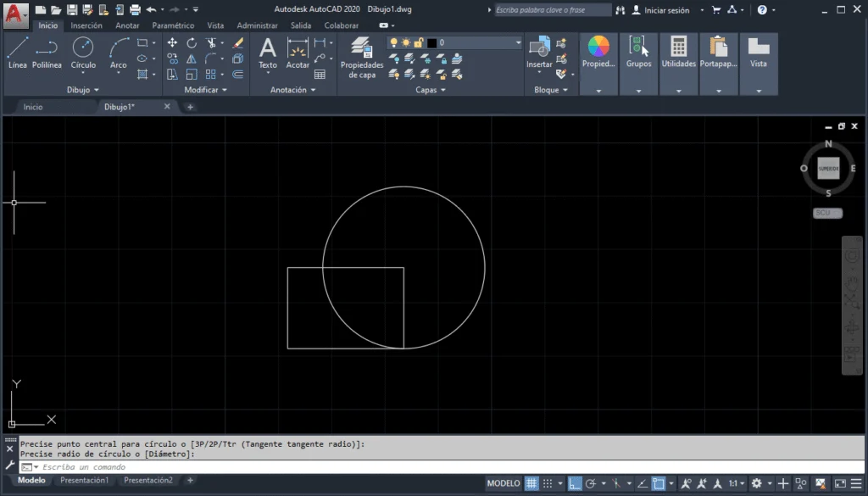Click the Borrar (erase) icon in Modificar
The image size is (868, 496).
[x=238, y=43]
